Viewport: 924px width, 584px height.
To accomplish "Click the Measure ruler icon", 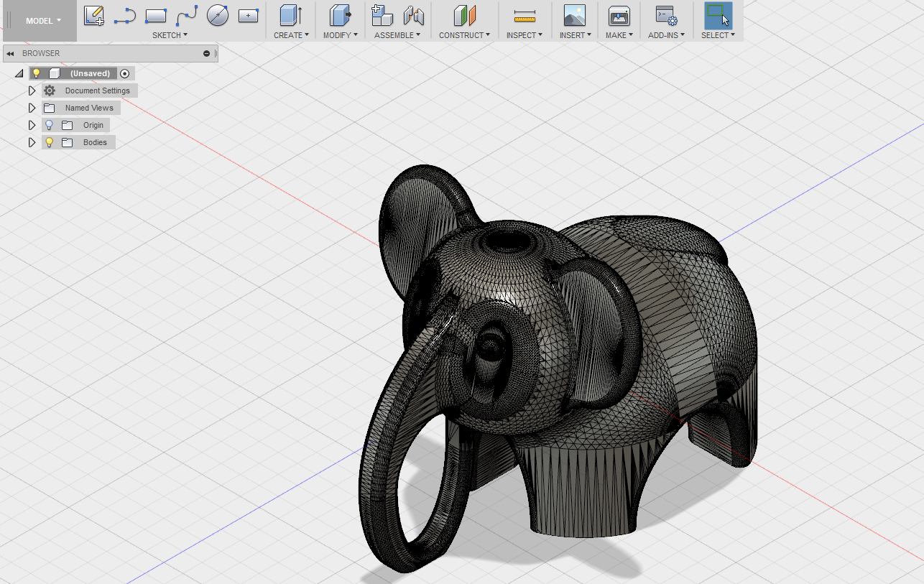I will point(525,16).
